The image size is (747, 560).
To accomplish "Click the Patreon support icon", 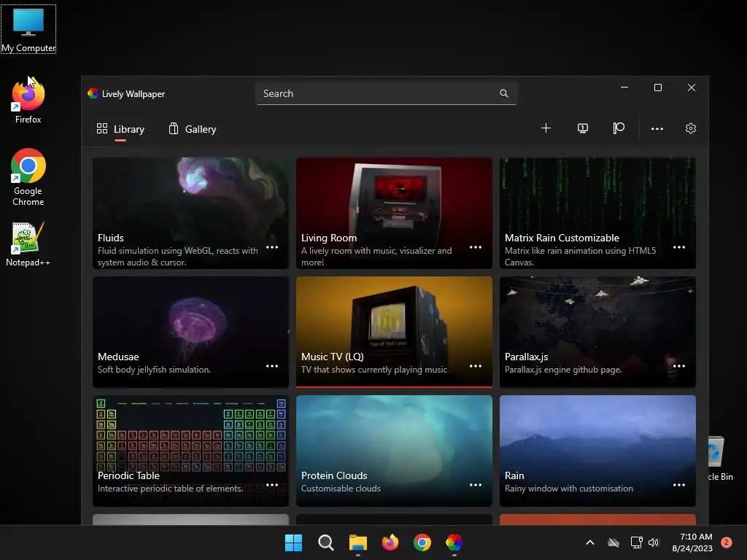I will pos(619,128).
